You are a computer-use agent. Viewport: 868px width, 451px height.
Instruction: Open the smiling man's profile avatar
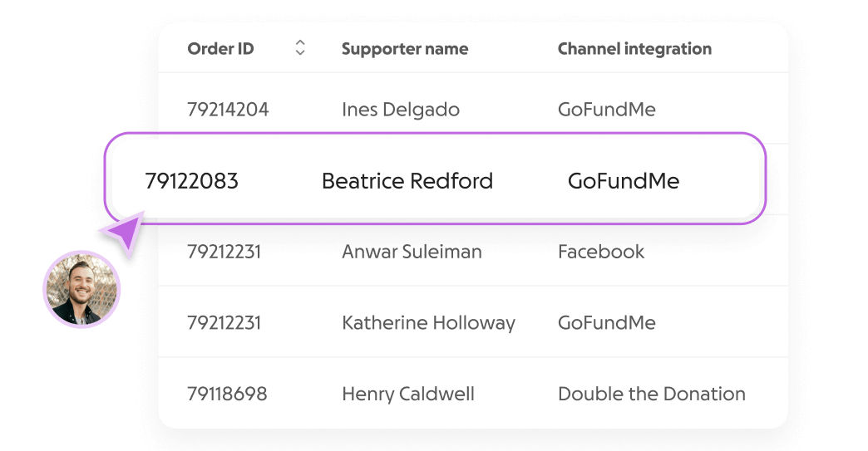point(82,289)
